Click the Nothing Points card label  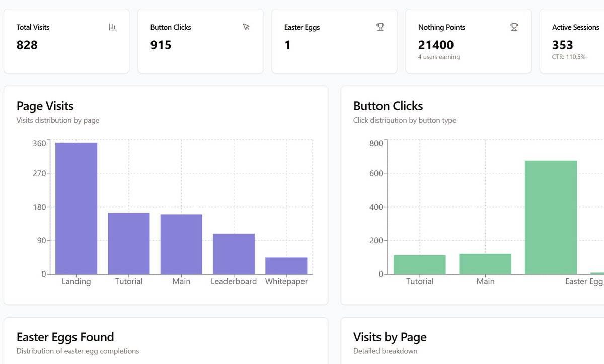tap(441, 27)
